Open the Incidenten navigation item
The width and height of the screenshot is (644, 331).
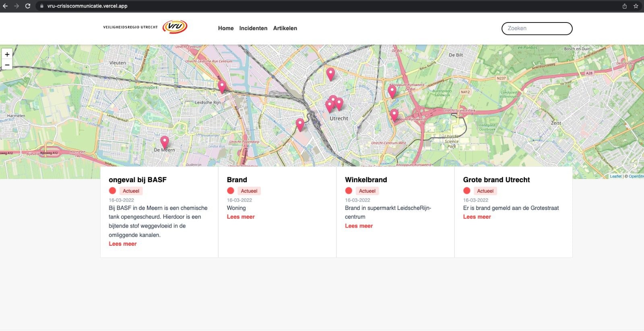[x=253, y=28]
